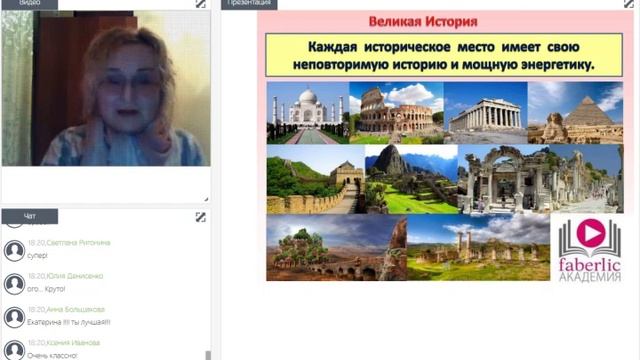Select the Видео tab header
Image resolution: width=640 pixels, height=360 pixels.
click(30, 4)
